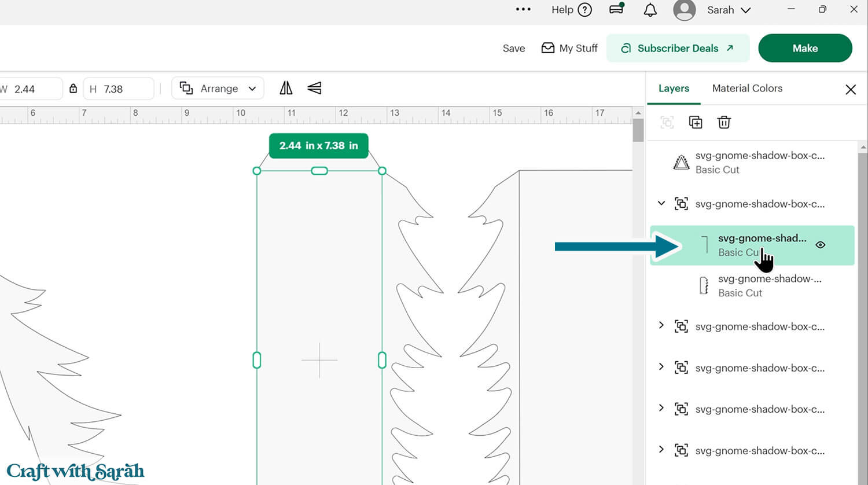The width and height of the screenshot is (868, 485).
Task: Select the Layers tab
Action: click(x=674, y=88)
